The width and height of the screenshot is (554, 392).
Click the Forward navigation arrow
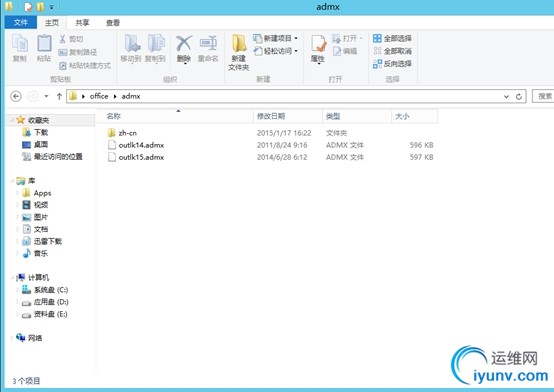click(x=33, y=96)
